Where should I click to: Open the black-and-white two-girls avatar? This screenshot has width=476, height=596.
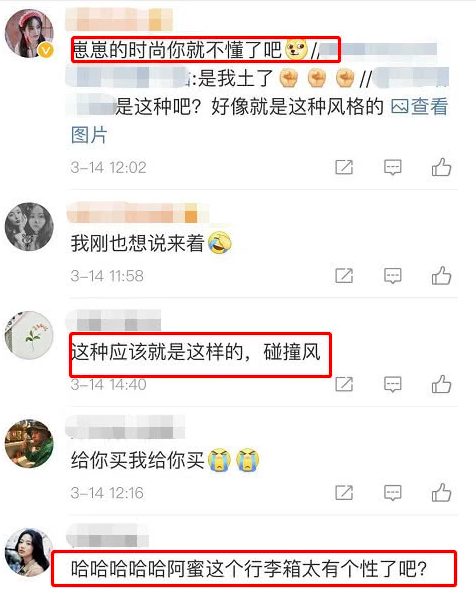[29, 227]
